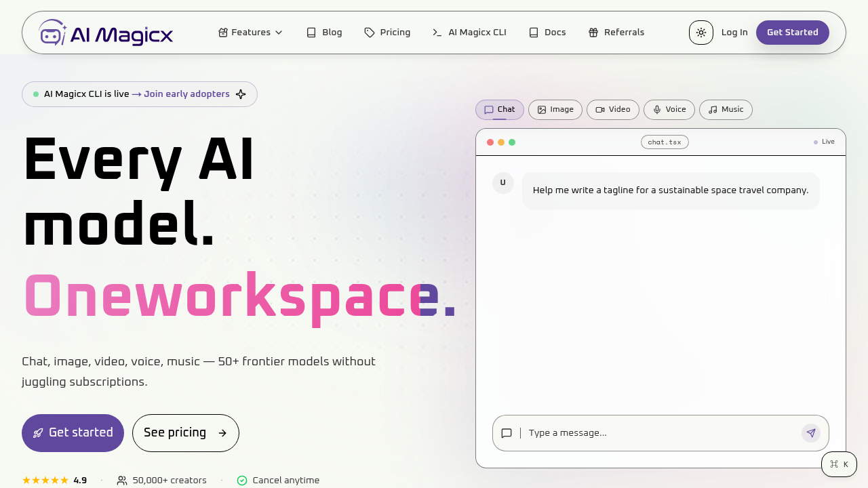Click the yellow window dot in demo

(501, 142)
